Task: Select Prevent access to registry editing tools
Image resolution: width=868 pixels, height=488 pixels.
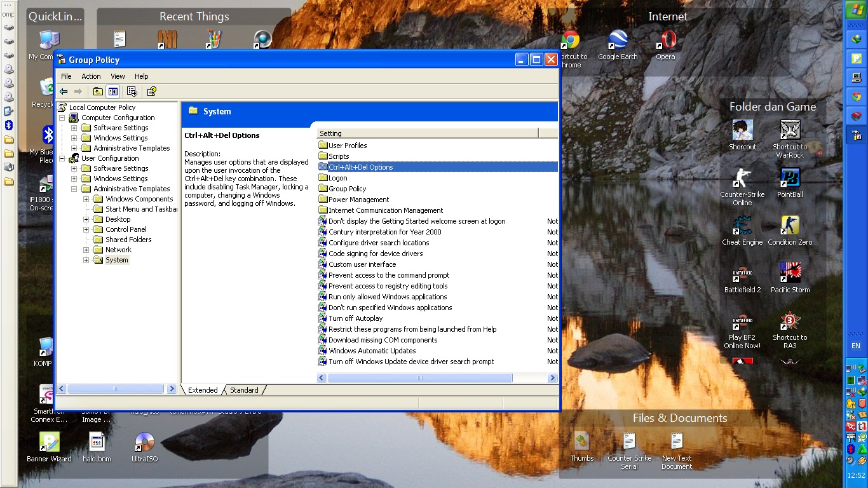Action: [388, 286]
